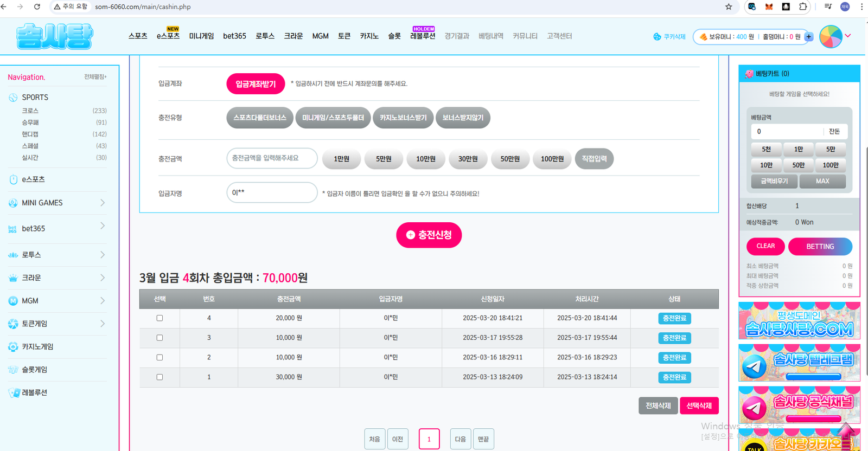Image resolution: width=868 pixels, height=451 pixels.
Task: Expand the MINI GAMES sidebar section
Action: 103,203
